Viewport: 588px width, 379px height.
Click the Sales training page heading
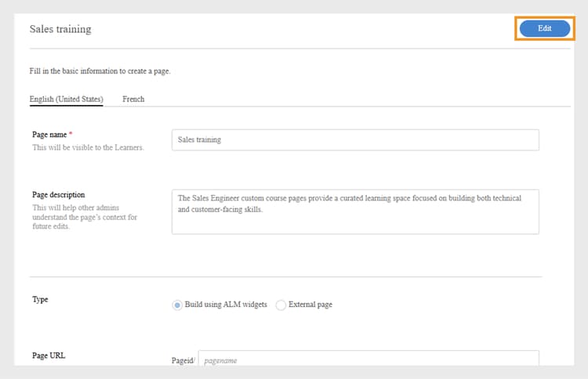click(60, 29)
